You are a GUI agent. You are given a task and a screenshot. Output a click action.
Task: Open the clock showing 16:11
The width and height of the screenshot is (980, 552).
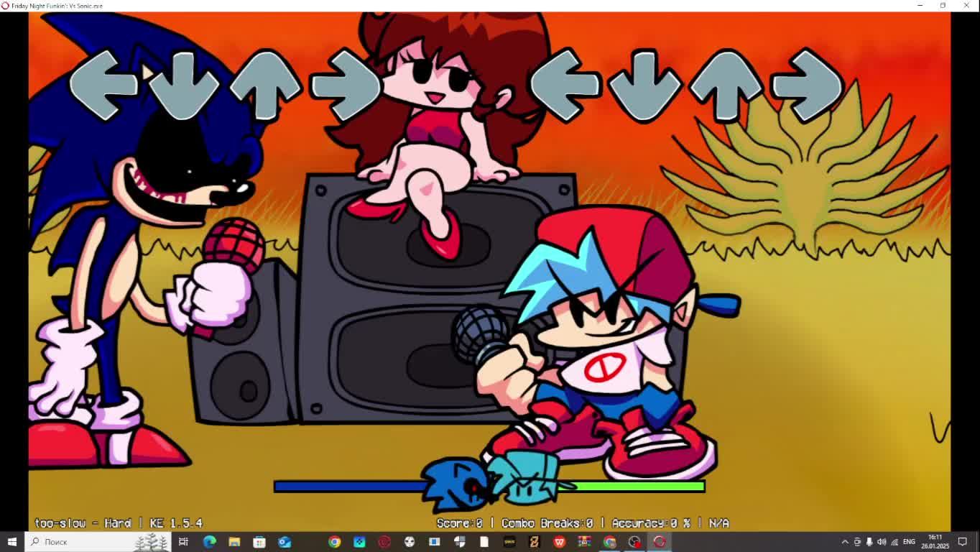tap(935, 542)
